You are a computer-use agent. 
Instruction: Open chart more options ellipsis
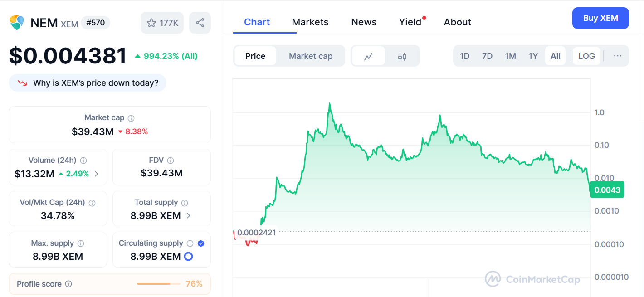(618, 56)
